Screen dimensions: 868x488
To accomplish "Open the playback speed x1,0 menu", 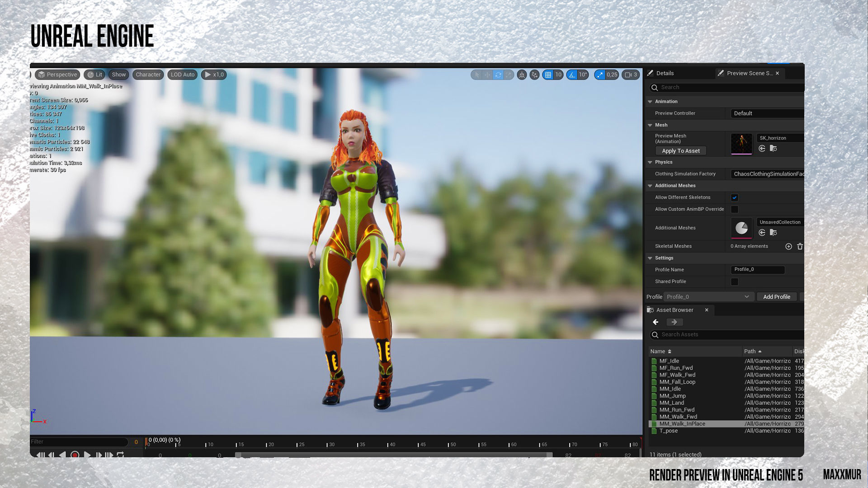I will [214, 75].
